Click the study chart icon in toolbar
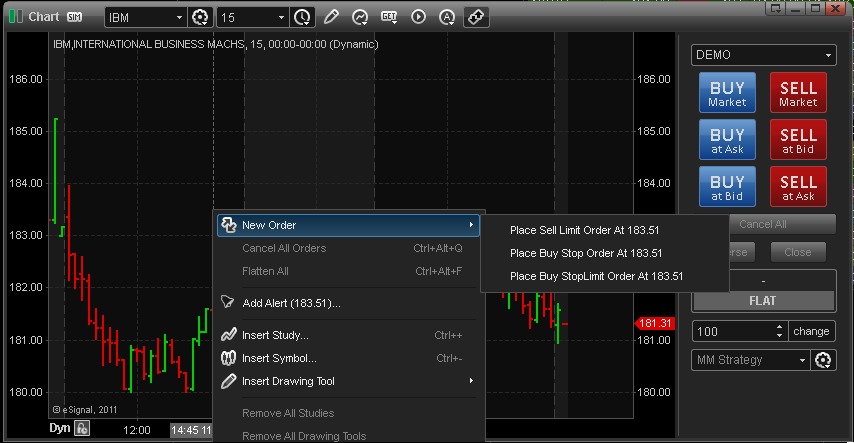The height and width of the screenshot is (443, 854). click(x=360, y=17)
